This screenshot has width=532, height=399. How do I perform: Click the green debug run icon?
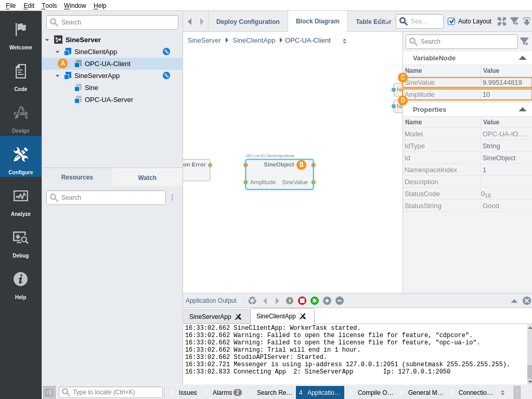[x=315, y=301]
